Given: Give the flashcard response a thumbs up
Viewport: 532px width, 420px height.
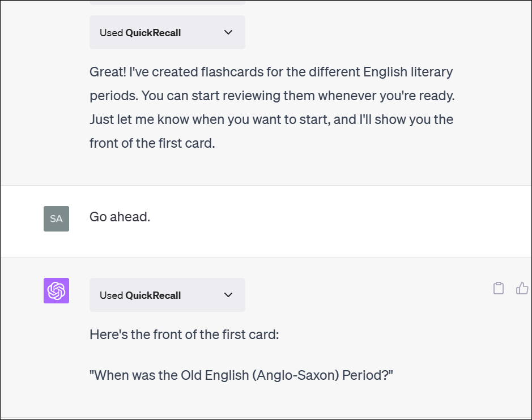Looking at the screenshot, I should pyautogui.click(x=522, y=288).
